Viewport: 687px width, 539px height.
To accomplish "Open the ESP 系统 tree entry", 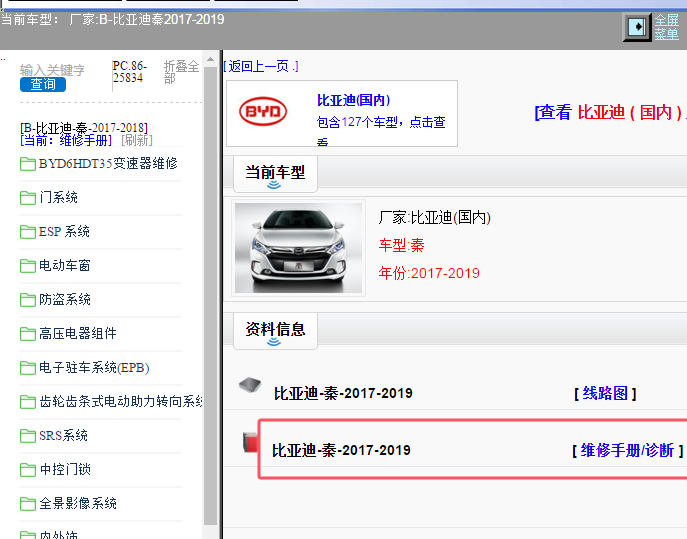I will tap(64, 231).
